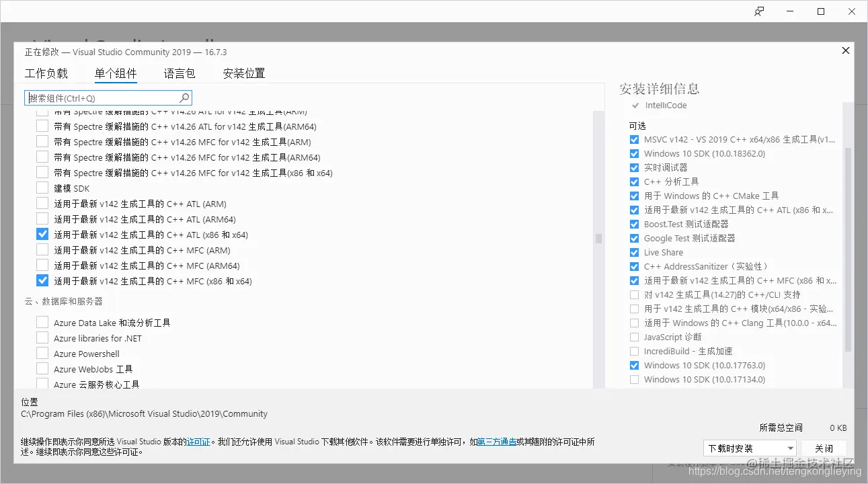This screenshot has height=484, width=868.
Task: Click the search magnifier icon
Action: 185,98
